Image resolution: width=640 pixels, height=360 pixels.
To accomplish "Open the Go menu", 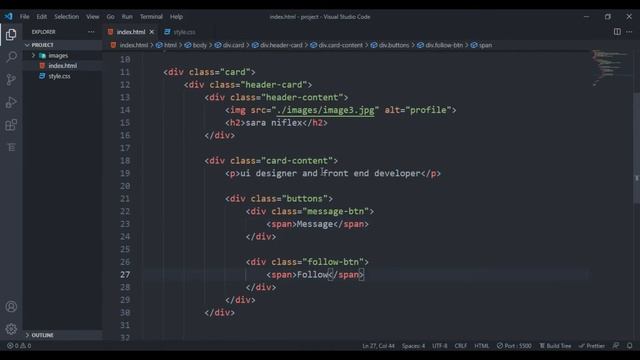I will (111, 17).
